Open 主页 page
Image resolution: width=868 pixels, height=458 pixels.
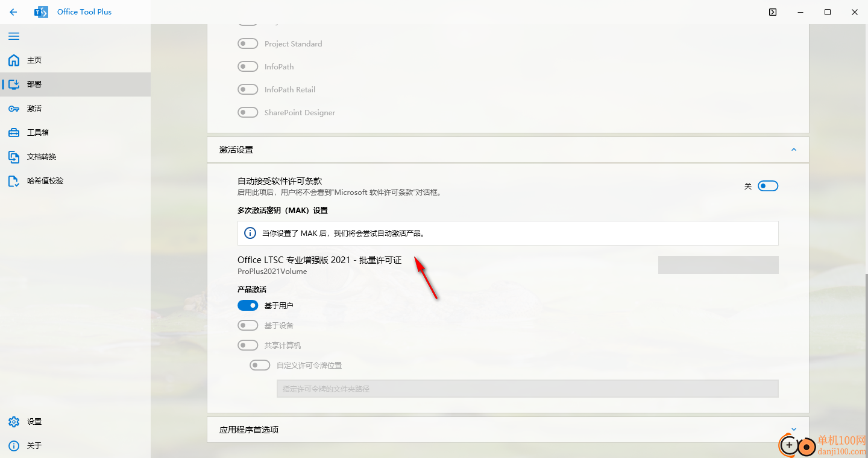[x=75, y=60]
